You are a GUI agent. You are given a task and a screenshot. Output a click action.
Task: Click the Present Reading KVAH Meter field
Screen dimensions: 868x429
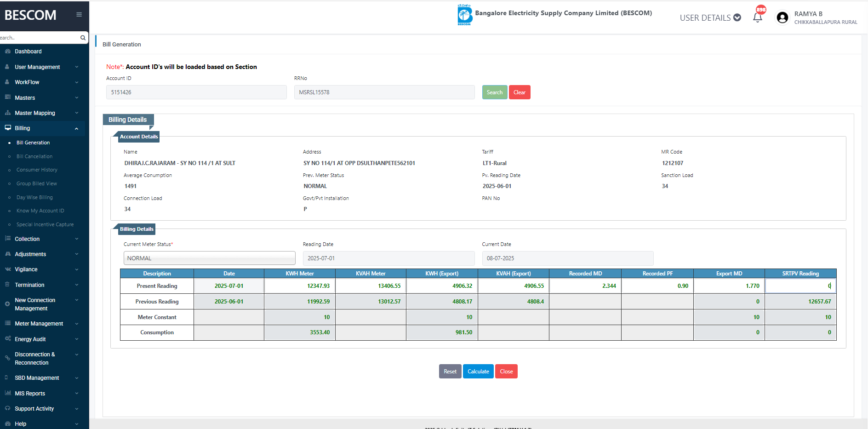(x=371, y=286)
